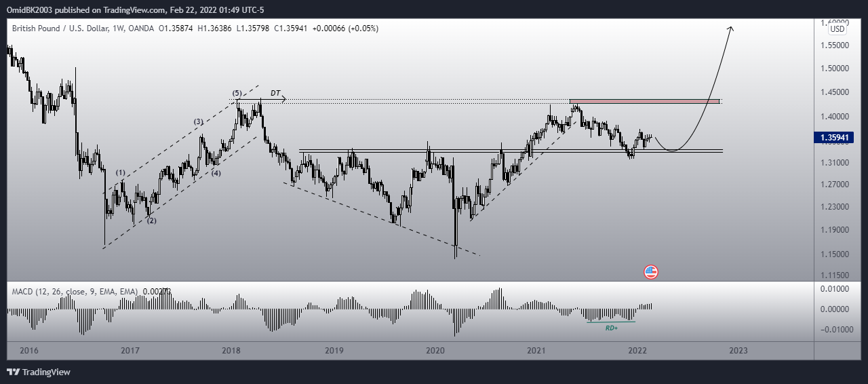The width and height of the screenshot is (868, 384).
Task: Click the green RD+ divergence label
Action: (x=611, y=328)
